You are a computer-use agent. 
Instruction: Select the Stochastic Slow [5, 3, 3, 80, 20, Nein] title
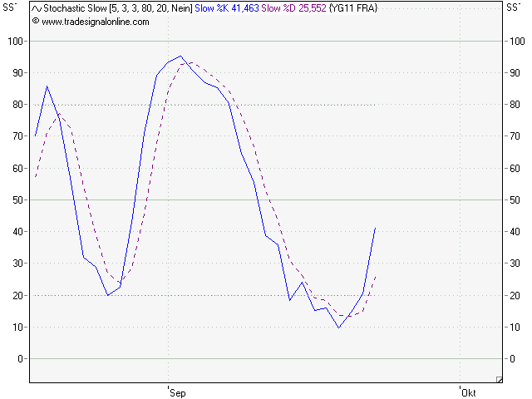[118, 8]
